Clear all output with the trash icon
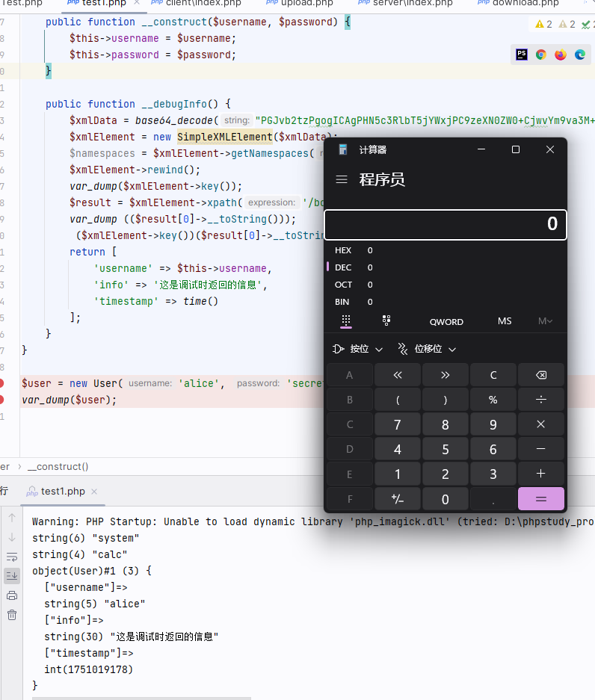 (x=12, y=615)
